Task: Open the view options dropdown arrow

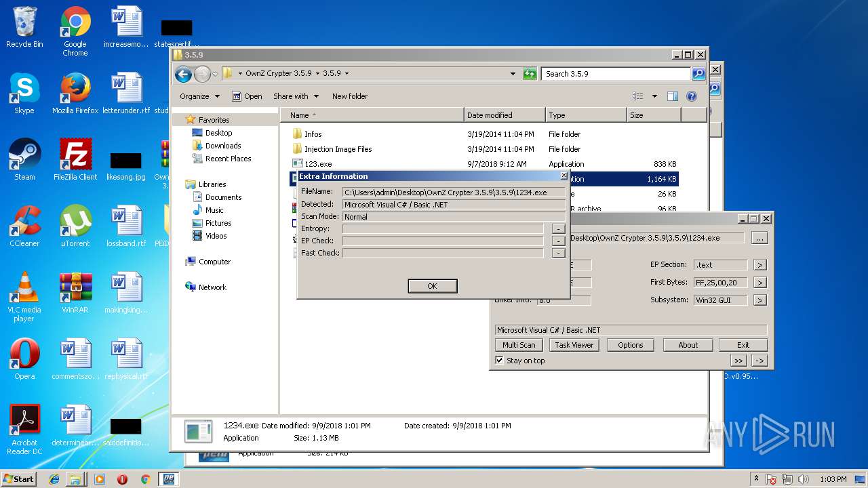Action: click(654, 96)
